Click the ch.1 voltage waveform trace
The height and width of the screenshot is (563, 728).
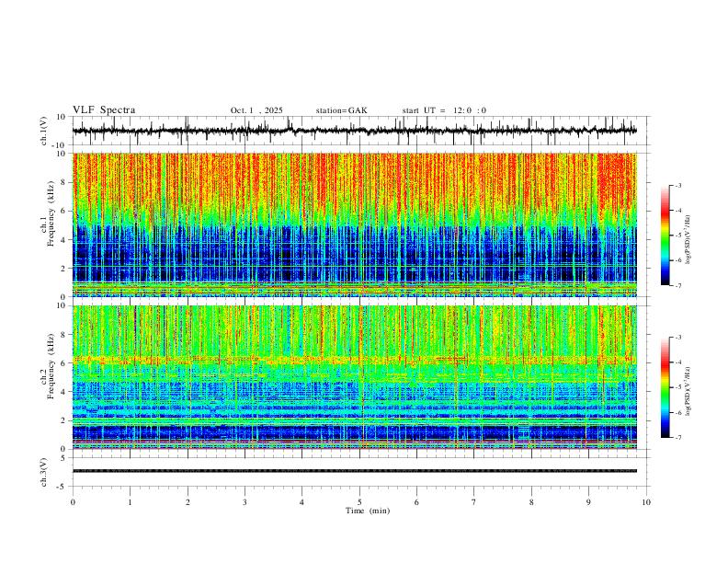pyautogui.click(x=354, y=131)
